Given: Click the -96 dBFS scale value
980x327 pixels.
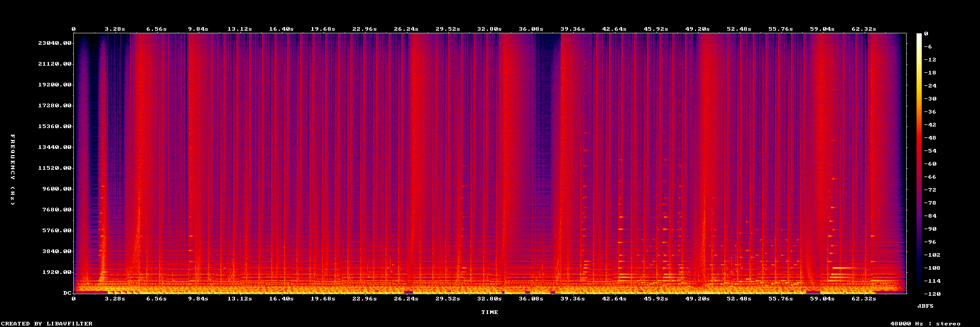Looking at the screenshot, I should tap(930, 242).
